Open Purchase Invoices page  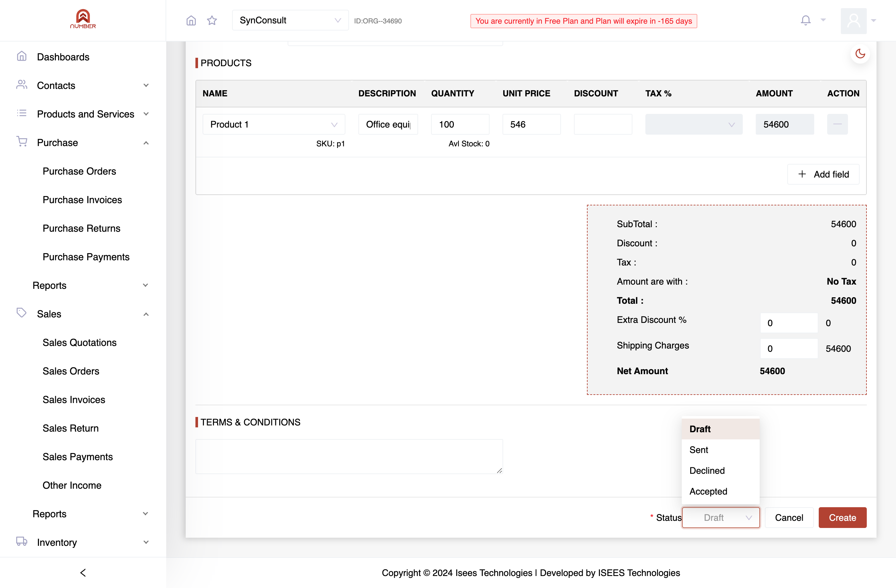(x=82, y=200)
